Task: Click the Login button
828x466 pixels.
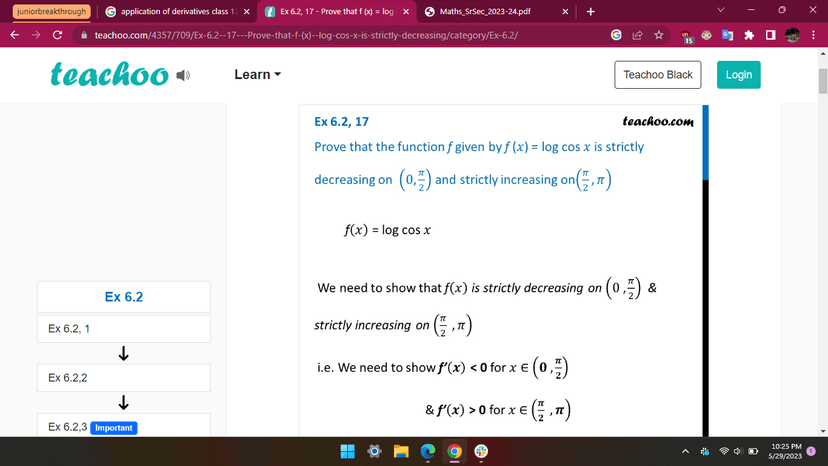Action: 738,75
